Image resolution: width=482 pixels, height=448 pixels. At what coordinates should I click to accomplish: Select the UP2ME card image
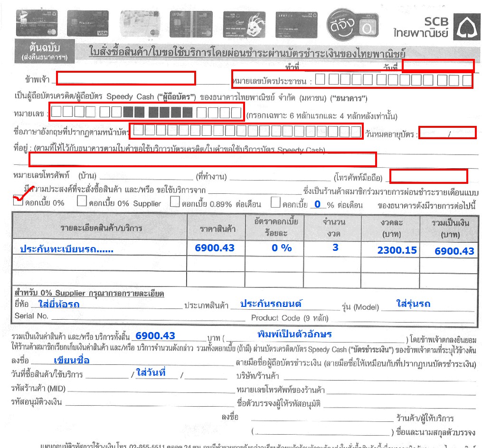tap(191, 24)
